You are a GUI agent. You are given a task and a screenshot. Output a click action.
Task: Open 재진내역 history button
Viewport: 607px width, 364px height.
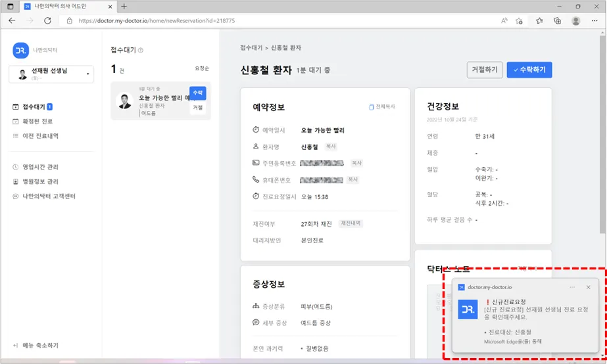pos(351,223)
